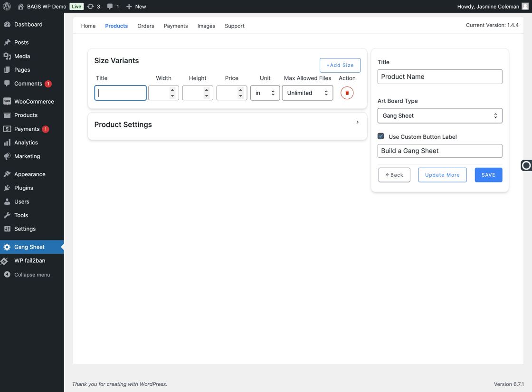Open the WooCommerce menu label in the sidebar
Image resolution: width=532 pixels, height=392 pixels.
34,102
